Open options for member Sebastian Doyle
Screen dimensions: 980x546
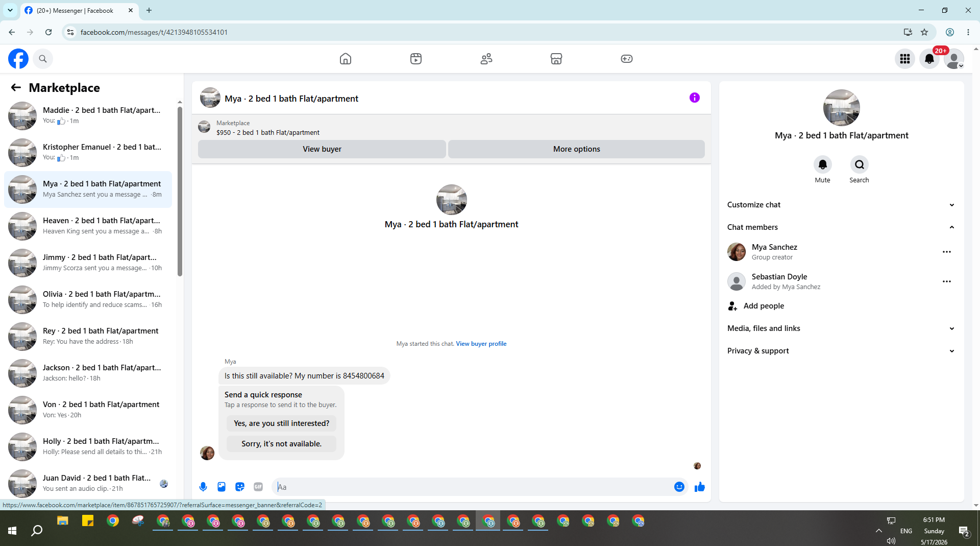[947, 281]
